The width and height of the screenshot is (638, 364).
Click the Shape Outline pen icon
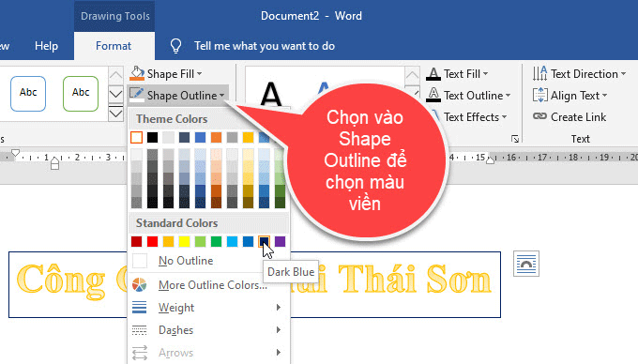click(137, 95)
